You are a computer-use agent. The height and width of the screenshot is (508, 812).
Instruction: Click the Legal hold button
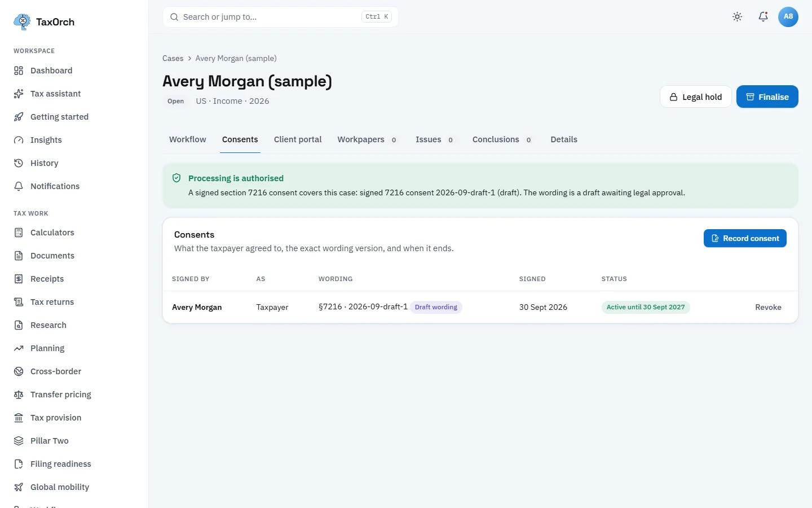coord(696,97)
